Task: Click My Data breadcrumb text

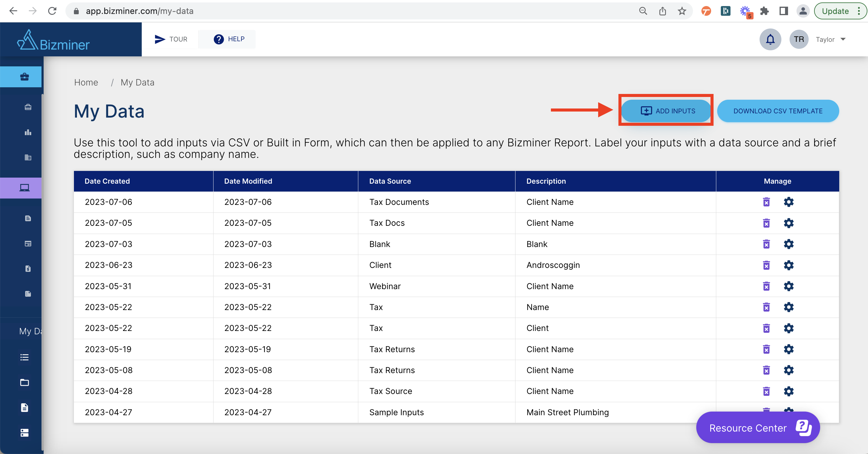Action: [137, 83]
